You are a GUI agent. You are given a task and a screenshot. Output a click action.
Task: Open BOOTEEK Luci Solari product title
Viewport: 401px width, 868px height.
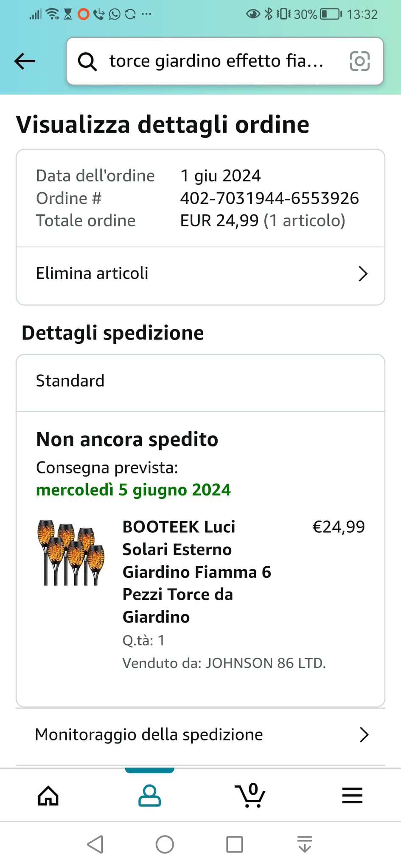197,571
